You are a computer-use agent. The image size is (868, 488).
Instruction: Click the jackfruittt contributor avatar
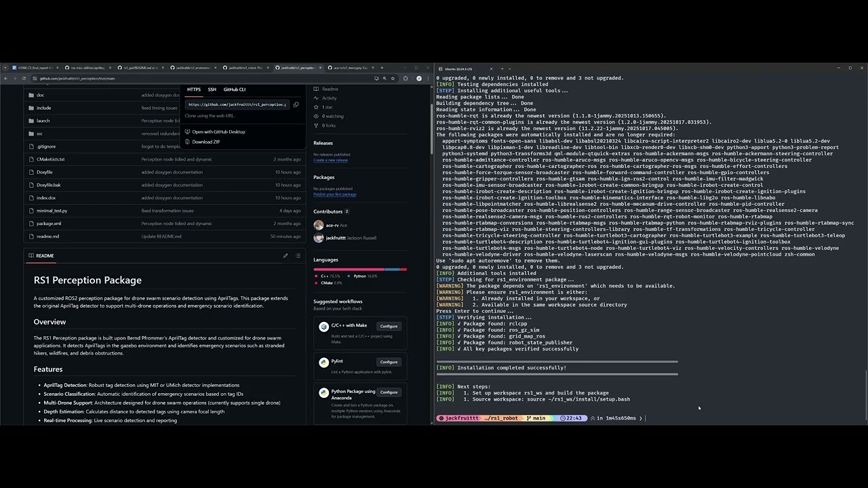(319, 238)
